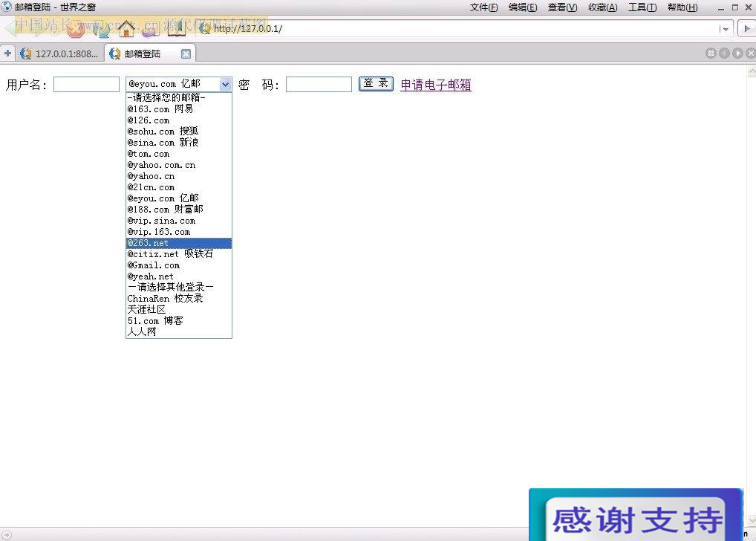The image size is (756, 541).
Task: Choose @citiz.net 吸铁石 option
Action: pos(179,254)
